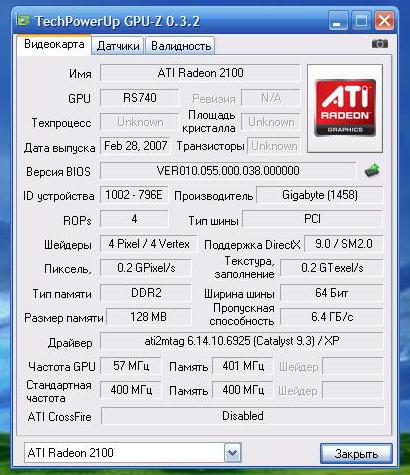Click the memory type field DDR2
Viewport: 410px width, 475px height.
pyautogui.click(x=146, y=293)
